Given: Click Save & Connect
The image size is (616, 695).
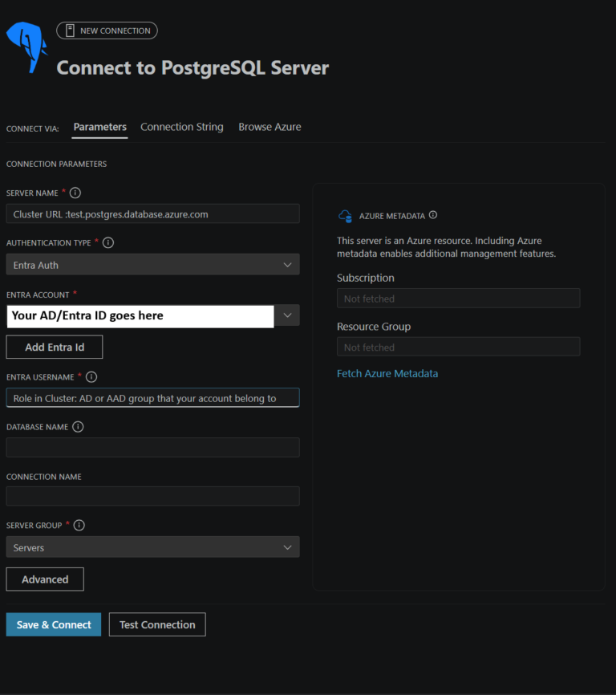Looking at the screenshot, I should (x=54, y=624).
